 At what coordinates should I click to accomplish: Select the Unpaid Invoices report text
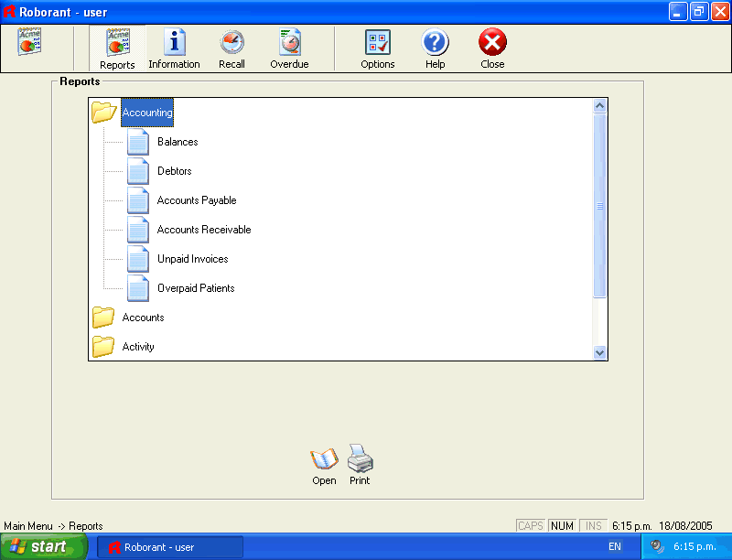193,259
